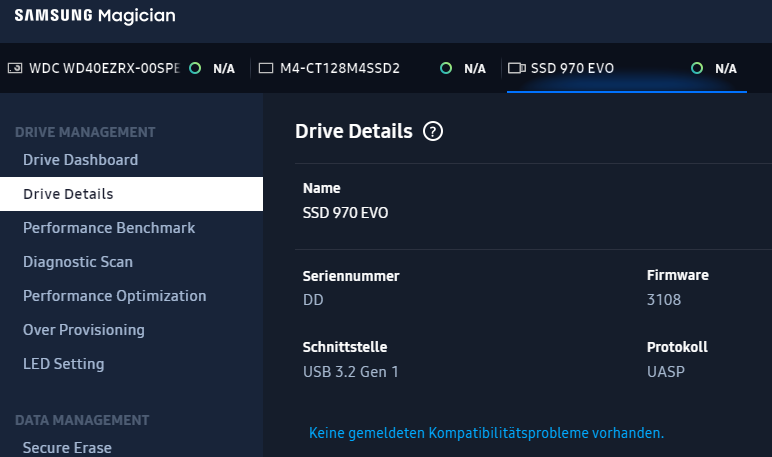
Task: Click the Name field label
Action: [322, 188]
